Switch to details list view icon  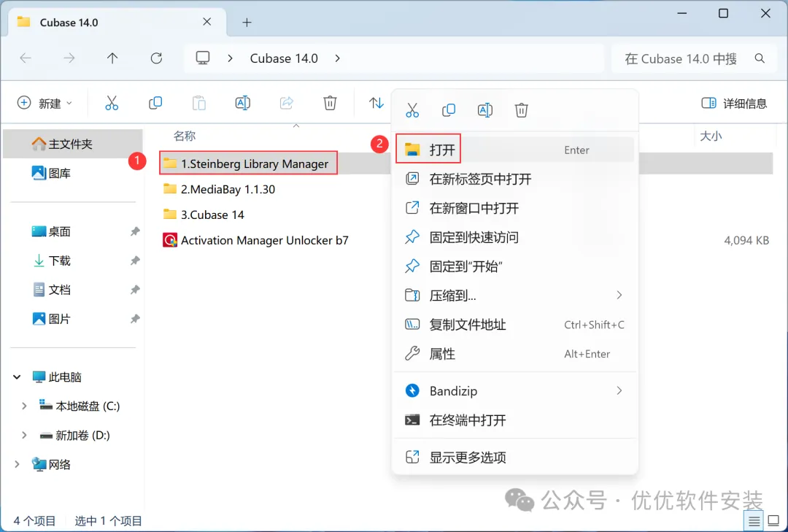754,521
